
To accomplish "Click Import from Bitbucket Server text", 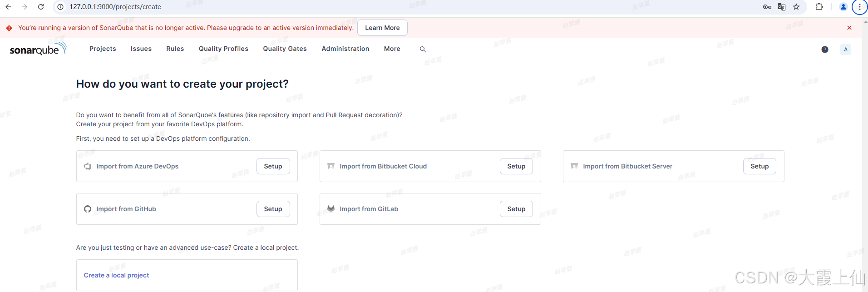I will 627,166.
